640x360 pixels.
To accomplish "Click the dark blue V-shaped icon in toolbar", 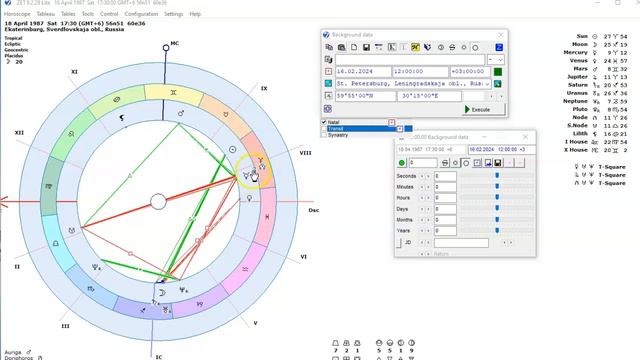I will pyautogui.click(x=427, y=47).
